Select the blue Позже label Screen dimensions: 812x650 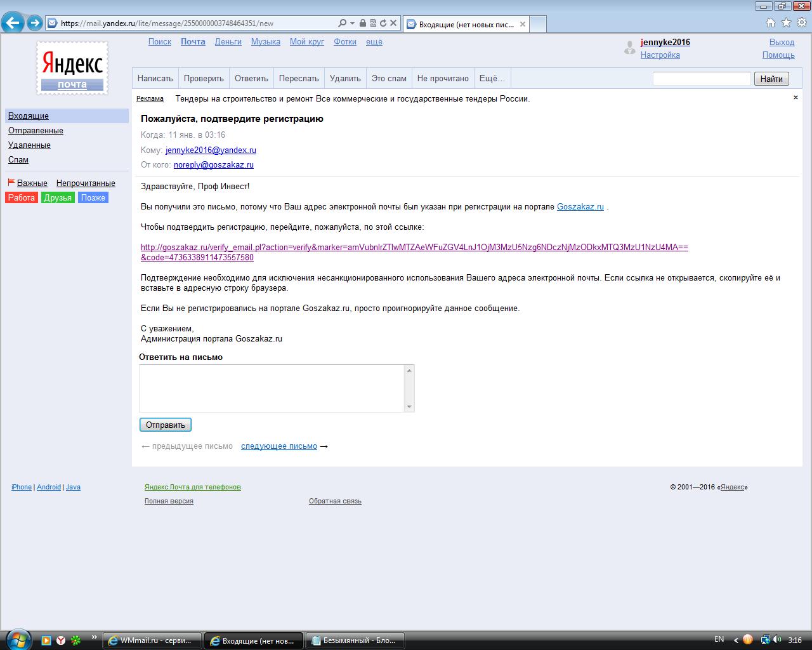(x=93, y=198)
